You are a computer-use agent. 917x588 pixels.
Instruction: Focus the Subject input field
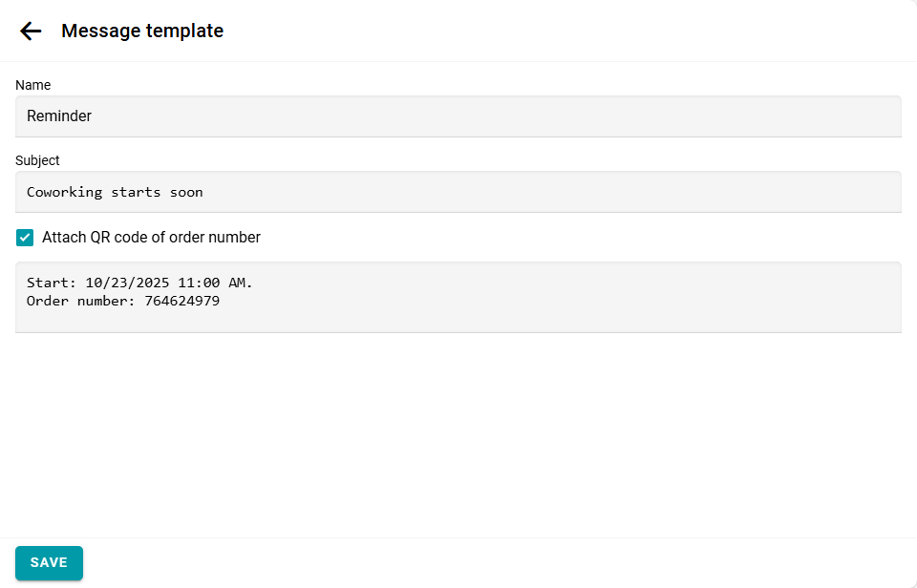click(x=458, y=192)
